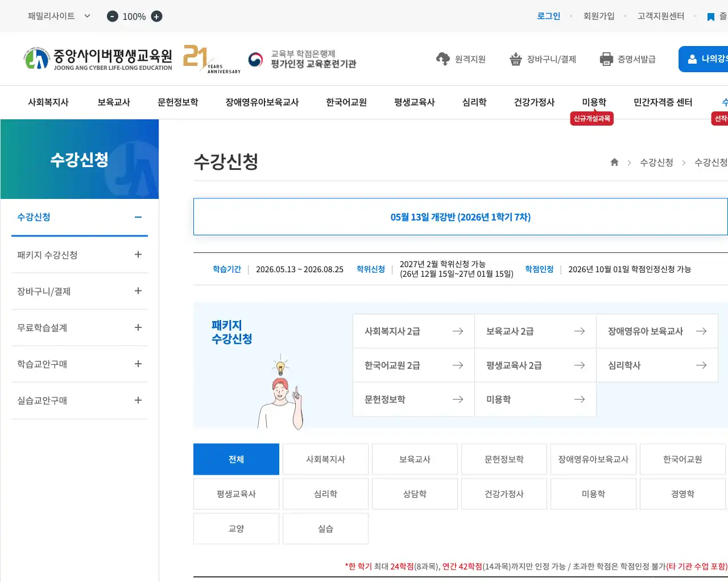
Task: Expand the 패키지 수강신청 sidebar section
Action: pos(138,255)
